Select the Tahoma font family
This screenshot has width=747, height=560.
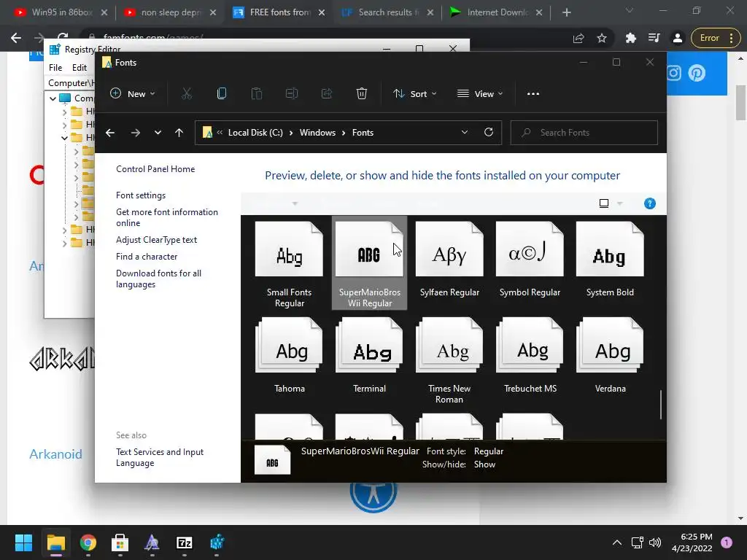click(x=289, y=355)
